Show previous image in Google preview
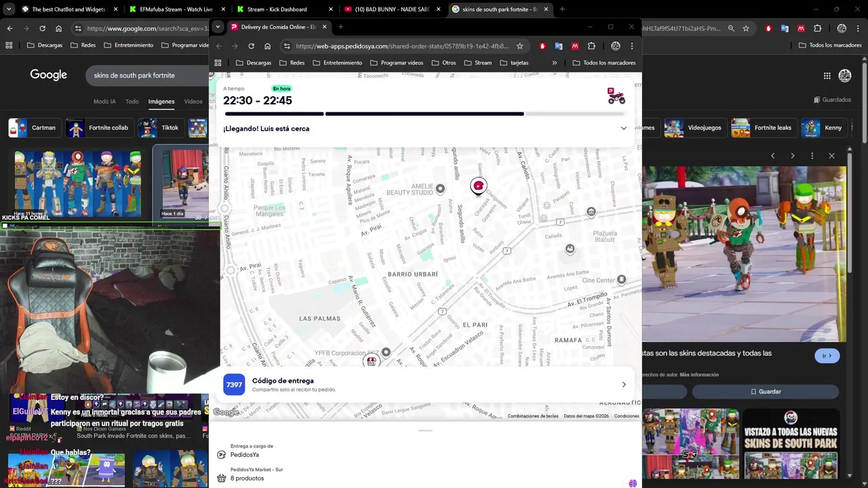Screen dimensions: 868x488 point(772,156)
